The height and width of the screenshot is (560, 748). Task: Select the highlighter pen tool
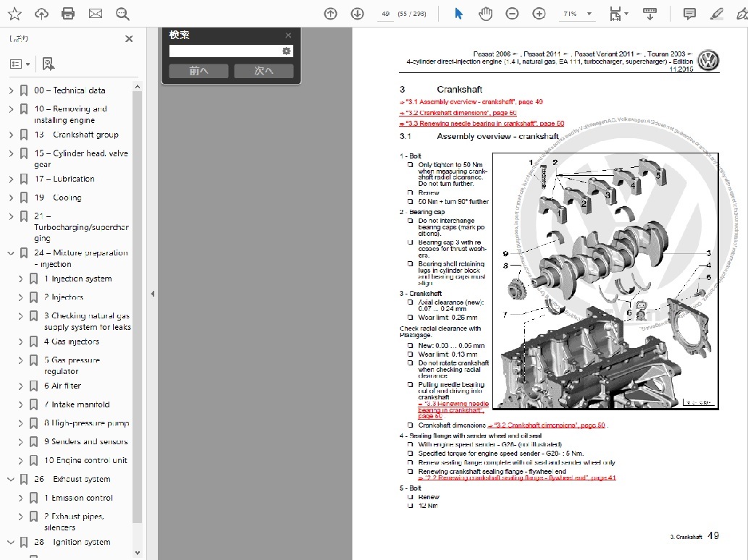tap(716, 14)
